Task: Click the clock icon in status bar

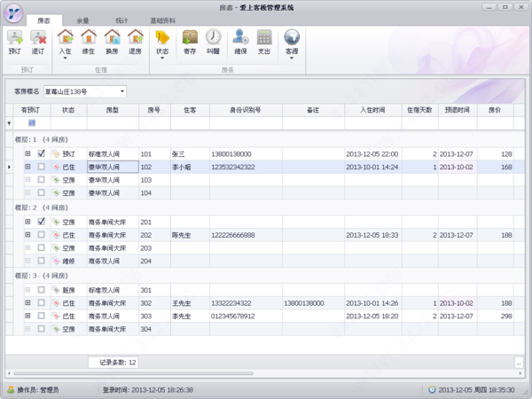Action: tap(432, 389)
